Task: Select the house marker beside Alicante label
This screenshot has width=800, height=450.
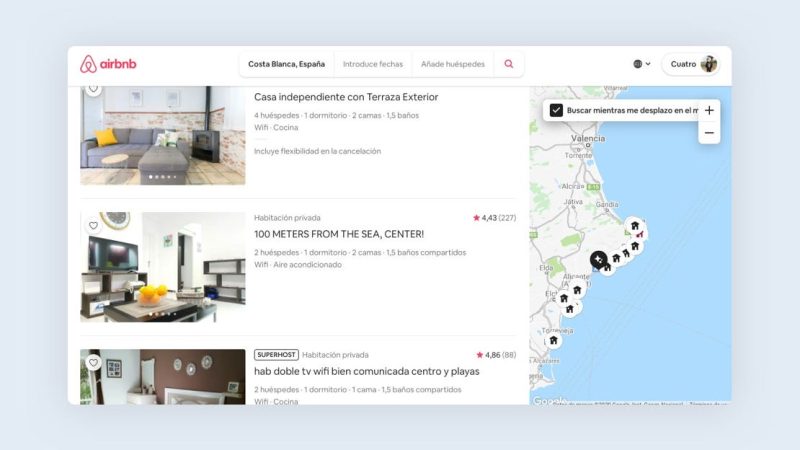Action: point(577,290)
